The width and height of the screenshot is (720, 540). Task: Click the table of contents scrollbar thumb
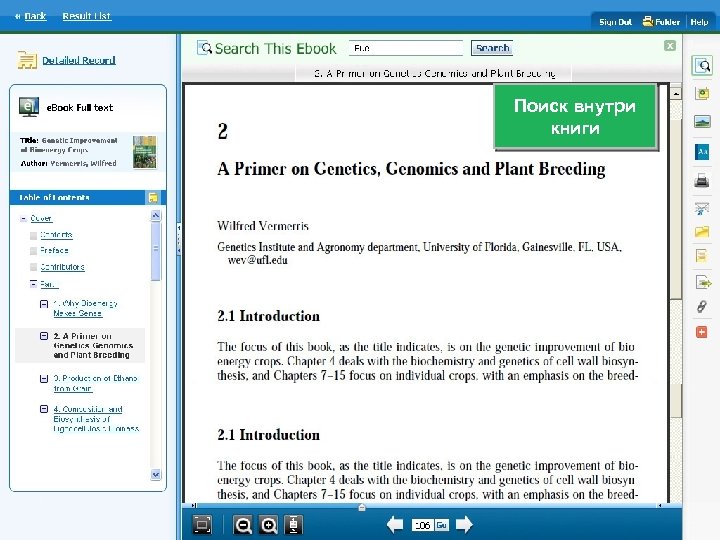156,251
